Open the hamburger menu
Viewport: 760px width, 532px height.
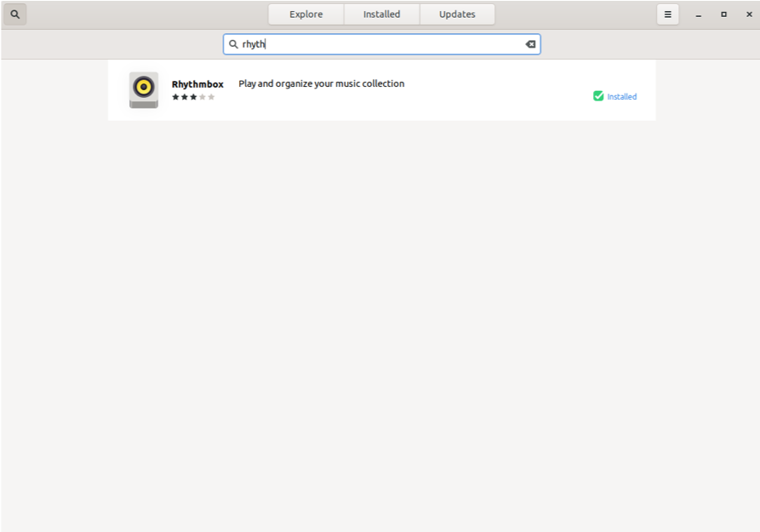tap(667, 14)
